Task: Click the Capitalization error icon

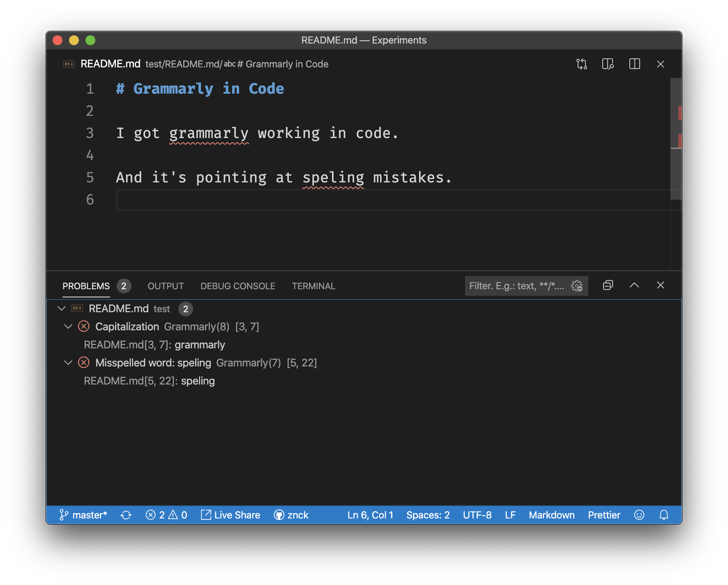Action: 84,327
